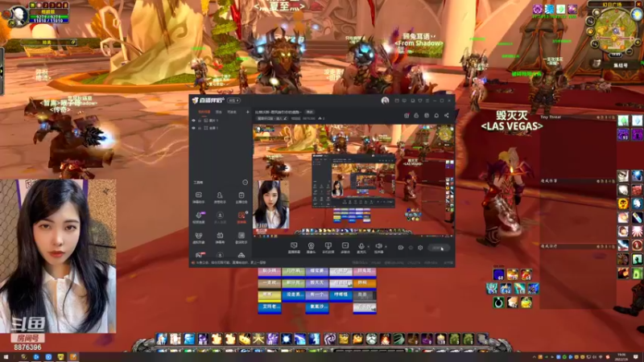This screenshot has height=362, width=644.
Task: Click the webcam overlay thumbnail
Action: point(58,256)
